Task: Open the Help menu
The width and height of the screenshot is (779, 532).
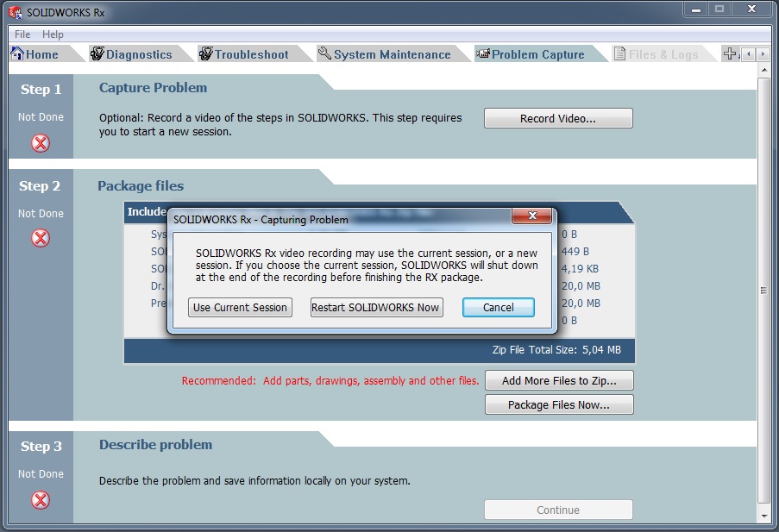Action: click(53, 34)
